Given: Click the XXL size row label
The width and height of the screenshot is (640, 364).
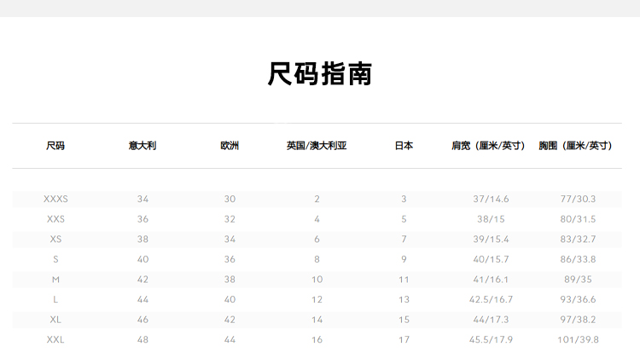Looking at the screenshot, I should [x=55, y=339].
